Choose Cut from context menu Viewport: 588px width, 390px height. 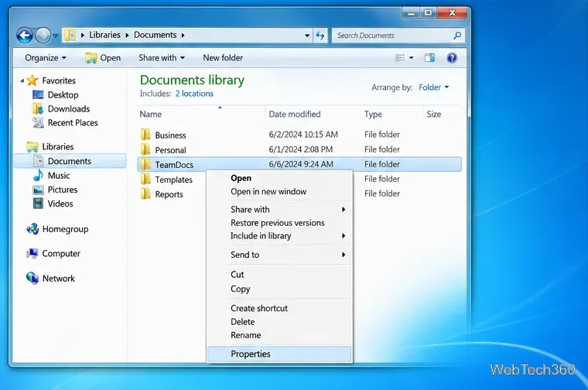[x=238, y=275]
